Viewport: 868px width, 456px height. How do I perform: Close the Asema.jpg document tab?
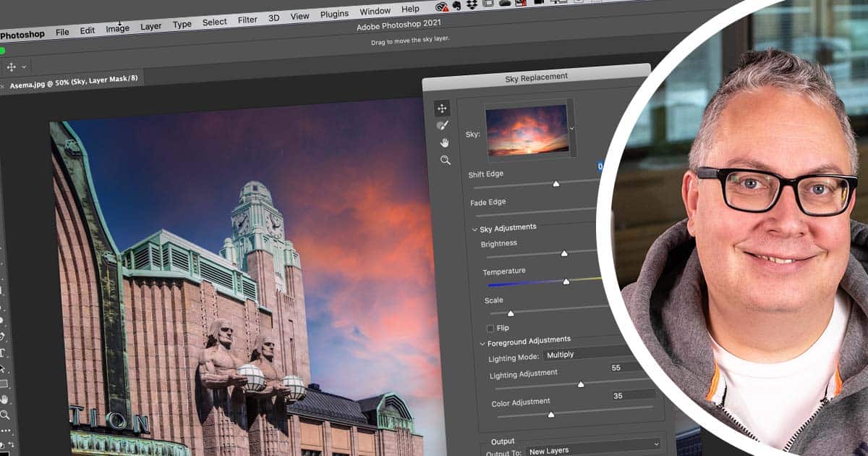tap(2, 87)
